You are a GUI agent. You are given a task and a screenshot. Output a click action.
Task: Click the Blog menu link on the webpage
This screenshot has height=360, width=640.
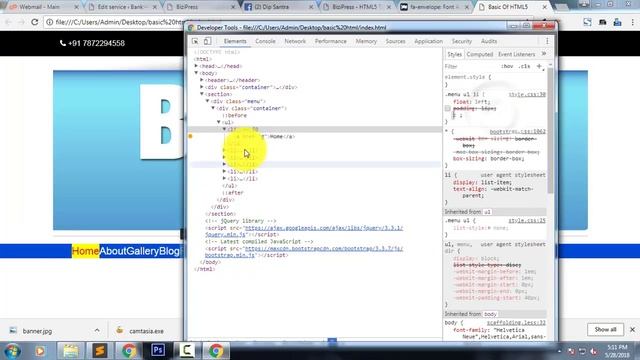[x=169, y=251]
